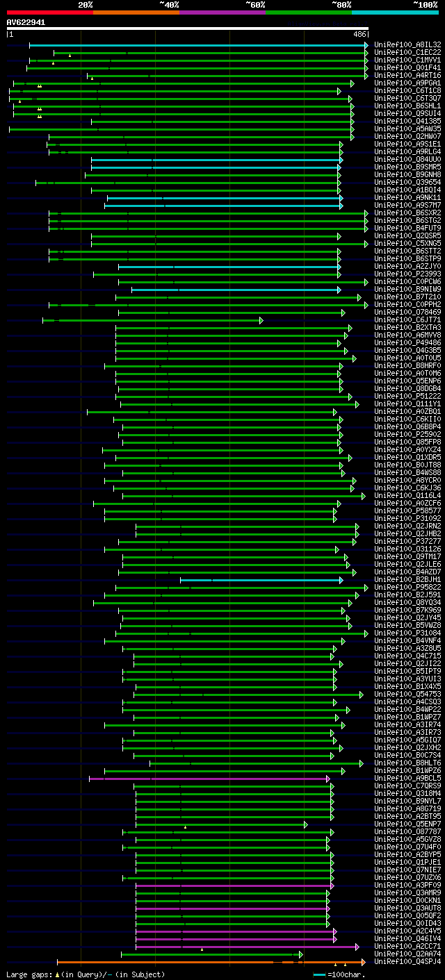Click the large gap marker on Q5ENP7 row
Image resolution: width=445 pixels, height=980 pixels.
coord(186,827)
